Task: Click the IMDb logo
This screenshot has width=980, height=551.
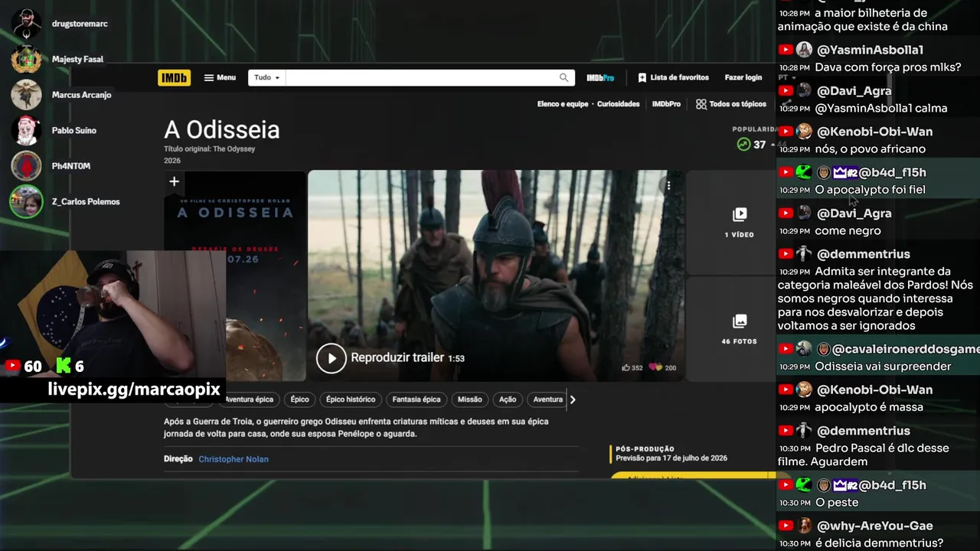Action: point(174,77)
